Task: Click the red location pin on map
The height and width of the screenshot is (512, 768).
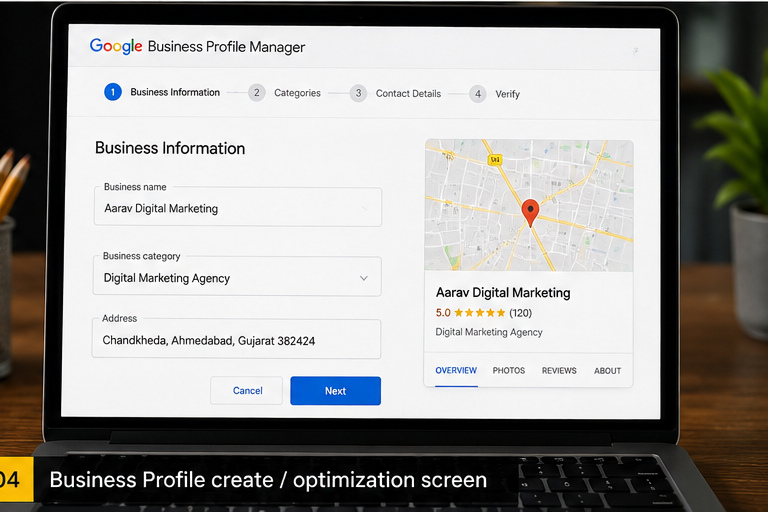Action: (530, 213)
